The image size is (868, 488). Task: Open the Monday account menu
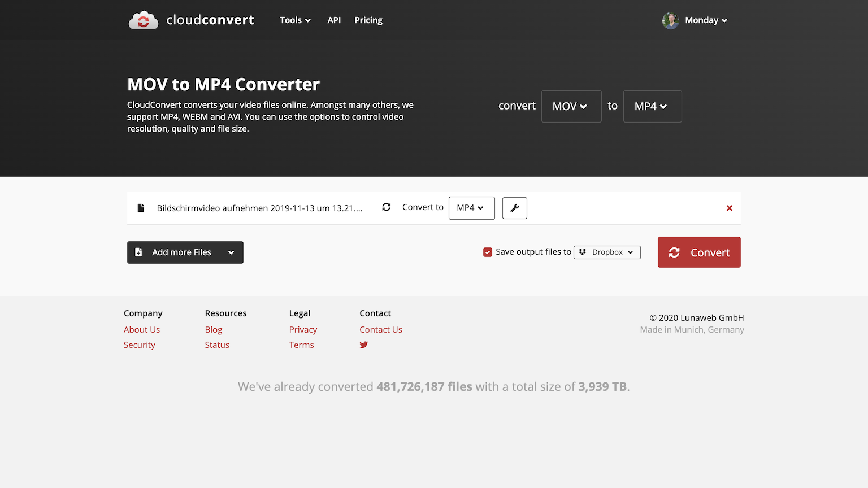pyautogui.click(x=706, y=20)
